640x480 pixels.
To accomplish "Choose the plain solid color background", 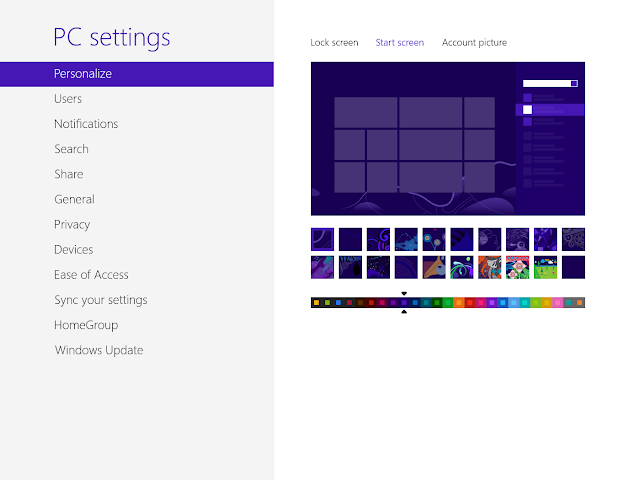I will 573,267.
